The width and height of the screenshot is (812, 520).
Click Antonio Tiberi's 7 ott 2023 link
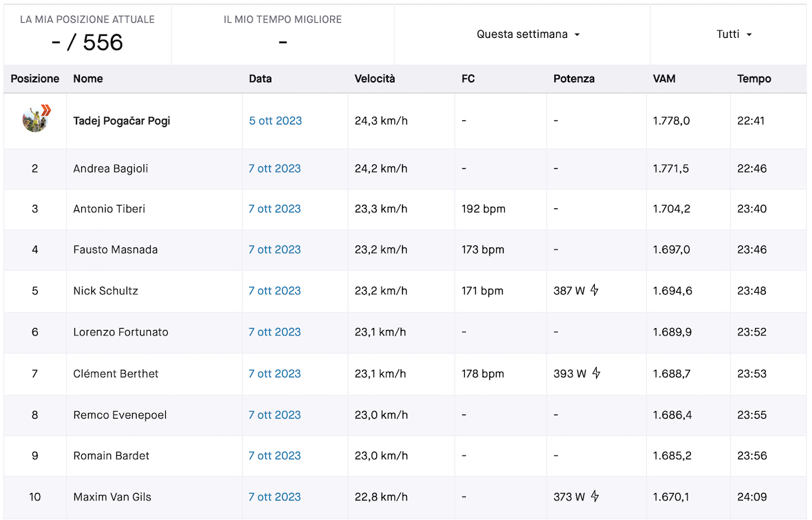coord(275,209)
